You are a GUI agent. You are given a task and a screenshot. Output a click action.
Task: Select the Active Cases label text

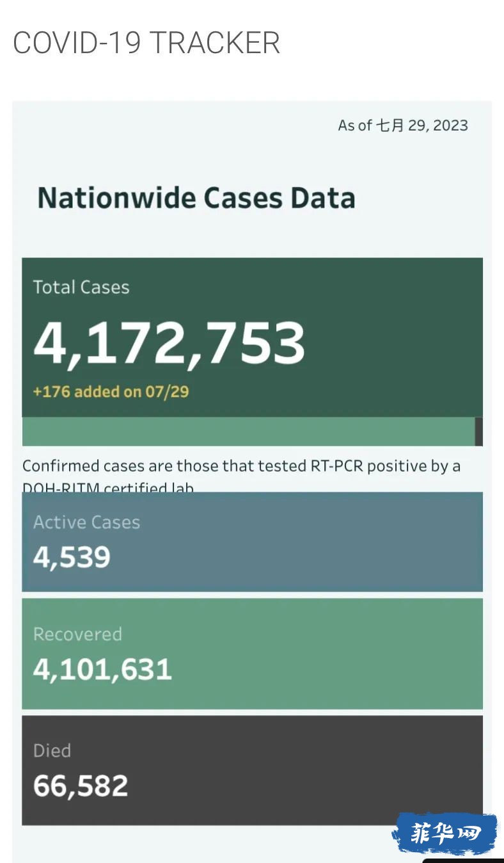pyautogui.click(x=86, y=522)
